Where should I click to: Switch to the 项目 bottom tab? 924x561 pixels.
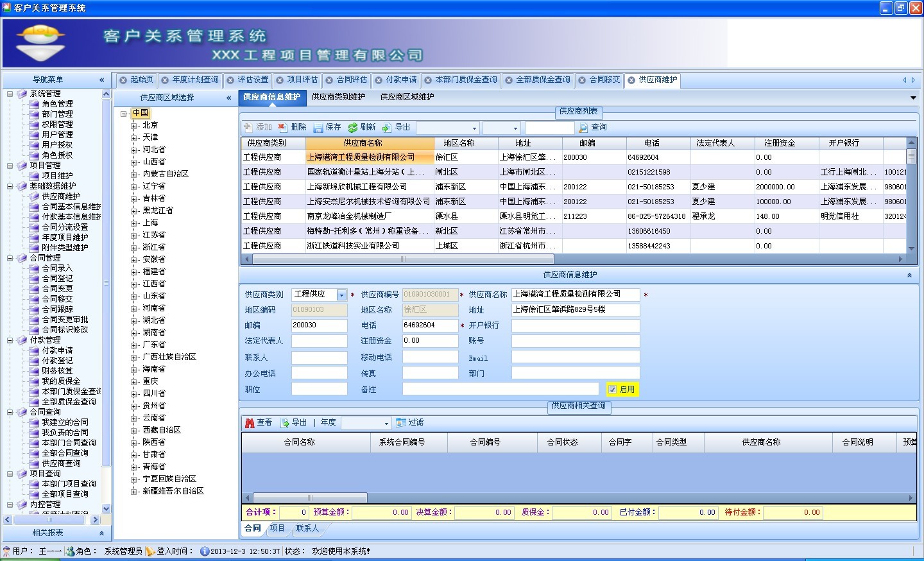[x=277, y=528]
